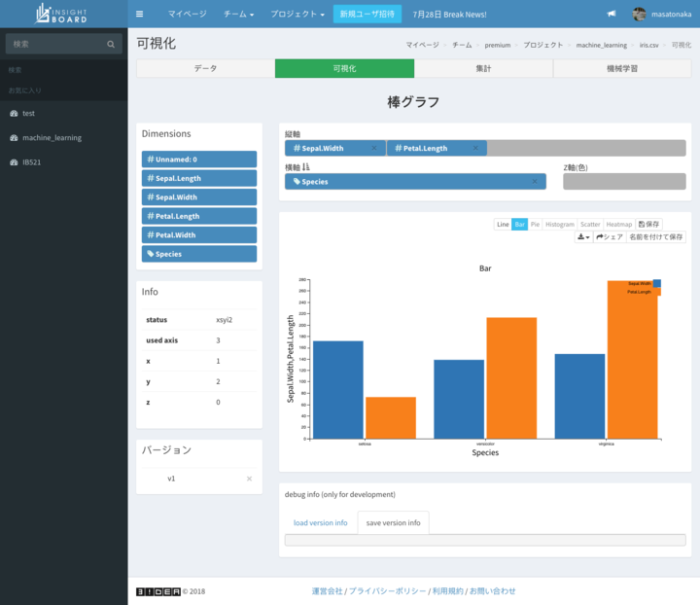Click the masatonaka user avatar
Image resolution: width=700 pixels, height=605 pixels.
coord(639,15)
